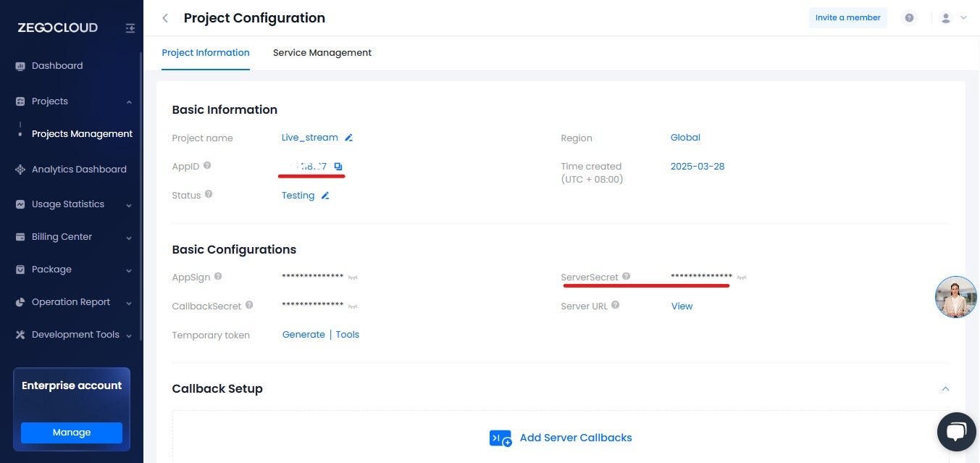Open the account dropdown arrow
The height and width of the screenshot is (463, 980).
(963, 18)
